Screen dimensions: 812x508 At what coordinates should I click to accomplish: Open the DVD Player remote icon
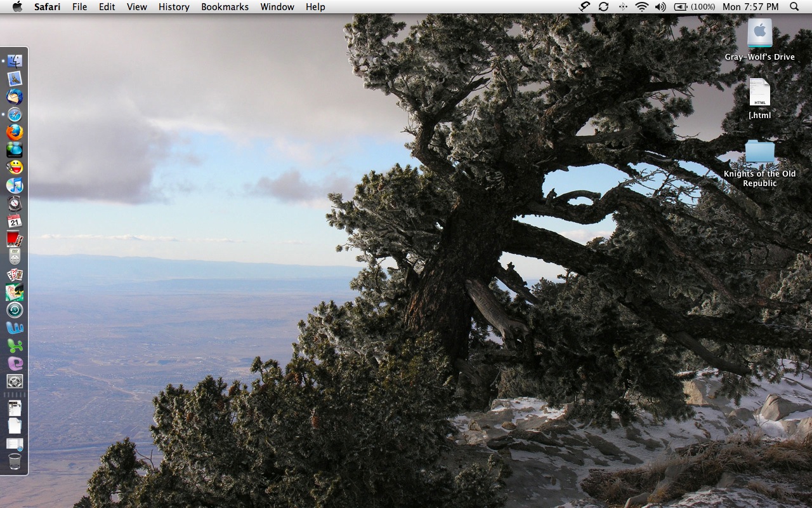[15, 257]
